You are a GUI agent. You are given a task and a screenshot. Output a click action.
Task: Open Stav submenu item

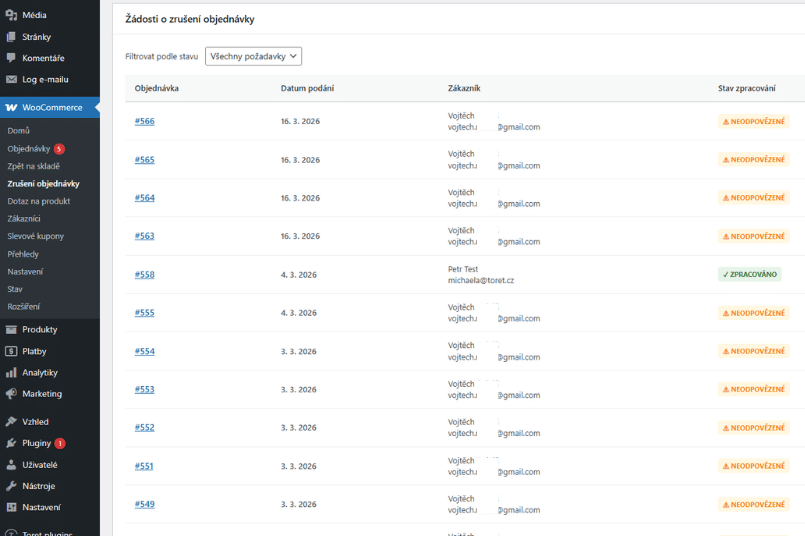pos(15,289)
